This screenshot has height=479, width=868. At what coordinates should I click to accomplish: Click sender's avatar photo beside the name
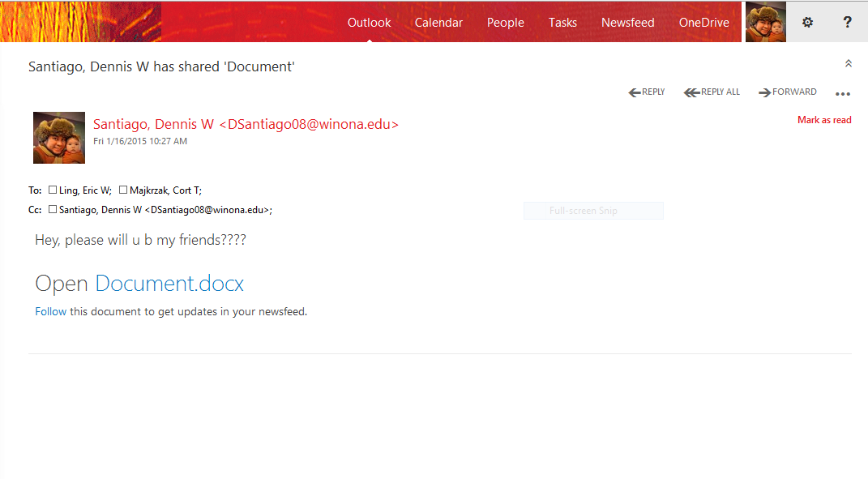(x=59, y=138)
